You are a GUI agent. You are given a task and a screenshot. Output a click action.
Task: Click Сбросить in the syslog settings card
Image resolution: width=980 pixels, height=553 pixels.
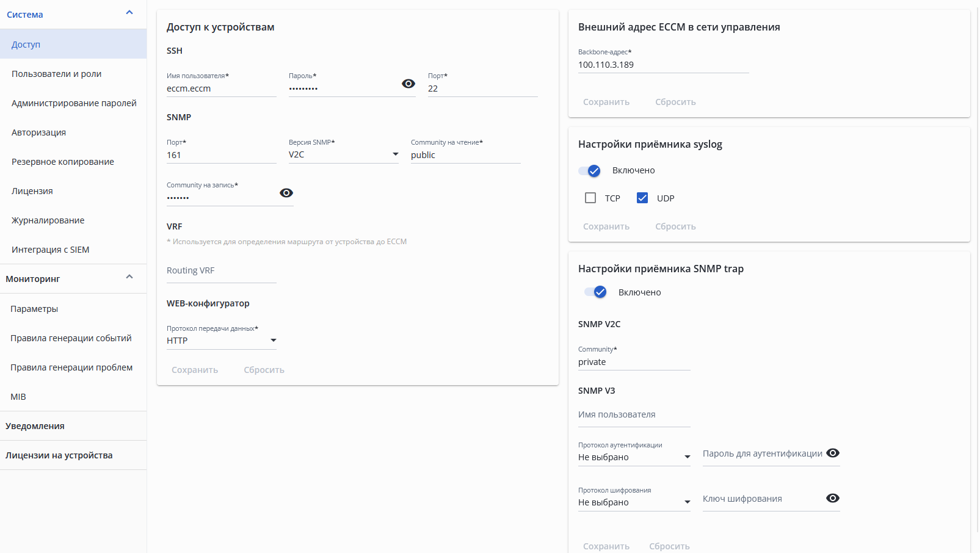tap(675, 226)
